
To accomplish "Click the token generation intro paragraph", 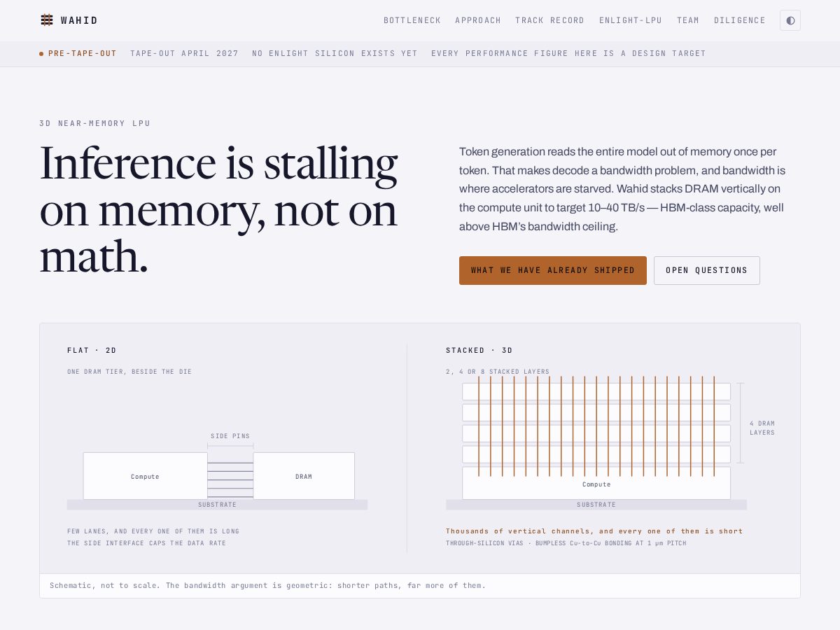I will [623, 189].
